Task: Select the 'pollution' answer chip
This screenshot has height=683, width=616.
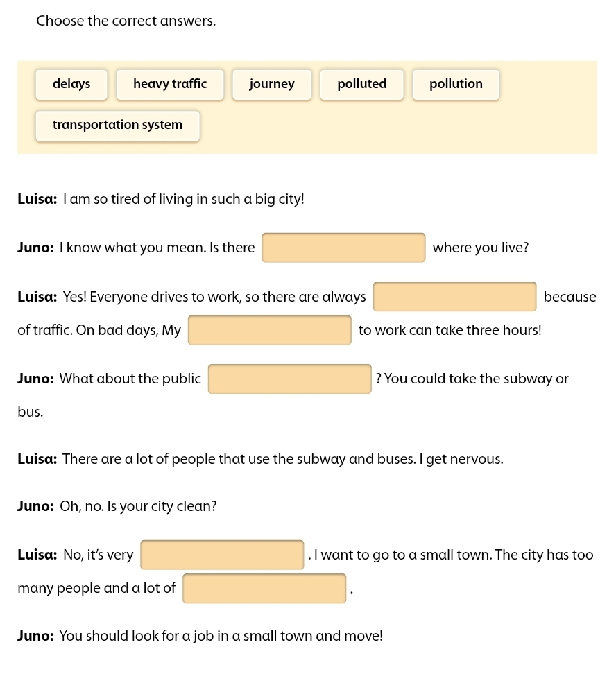Action: (456, 85)
